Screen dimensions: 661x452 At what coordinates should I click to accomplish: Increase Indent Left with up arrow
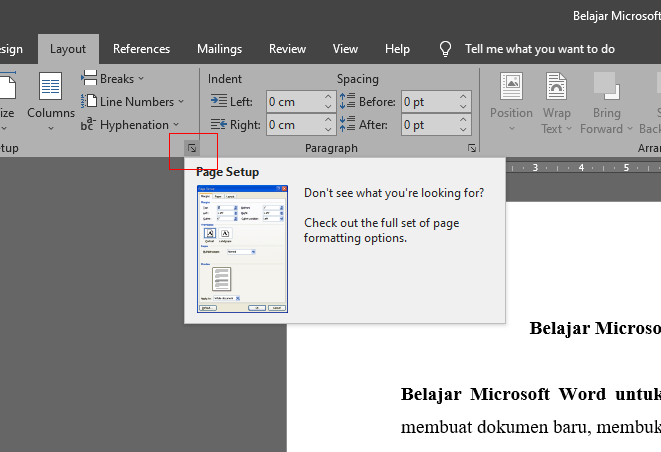[x=328, y=97]
